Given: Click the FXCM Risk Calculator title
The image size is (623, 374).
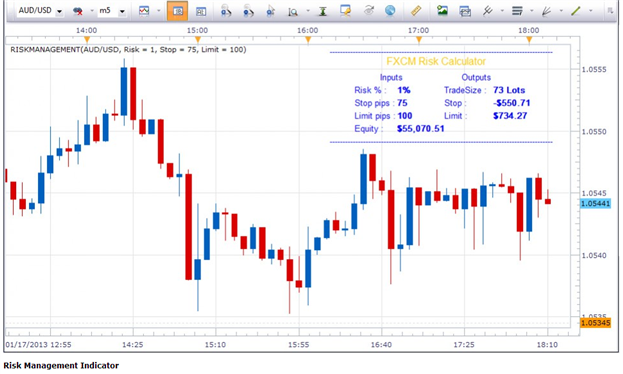Looking at the screenshot, I should point(436,61).
